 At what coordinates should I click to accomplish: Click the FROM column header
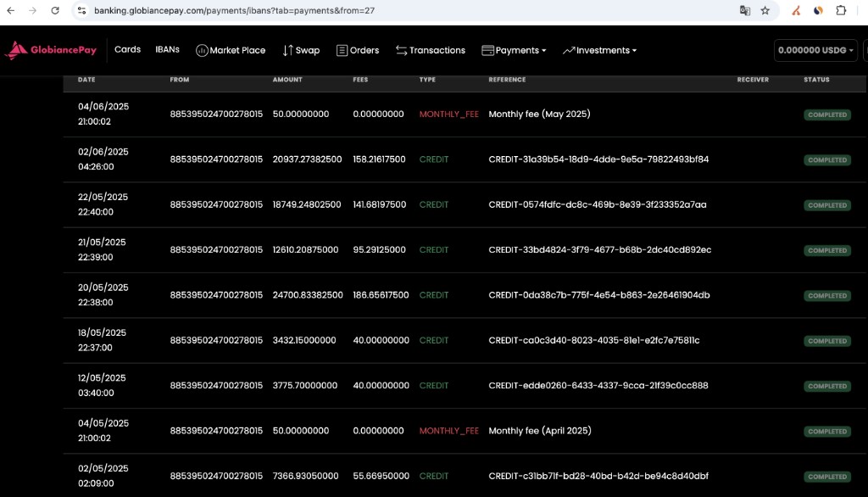pos(180,80)
